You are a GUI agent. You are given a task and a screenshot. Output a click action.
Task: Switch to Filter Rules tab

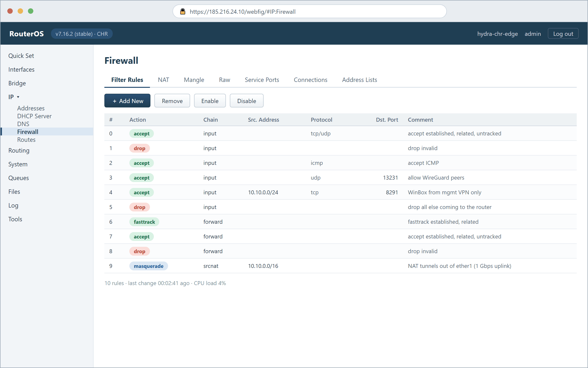click(127, 80)
